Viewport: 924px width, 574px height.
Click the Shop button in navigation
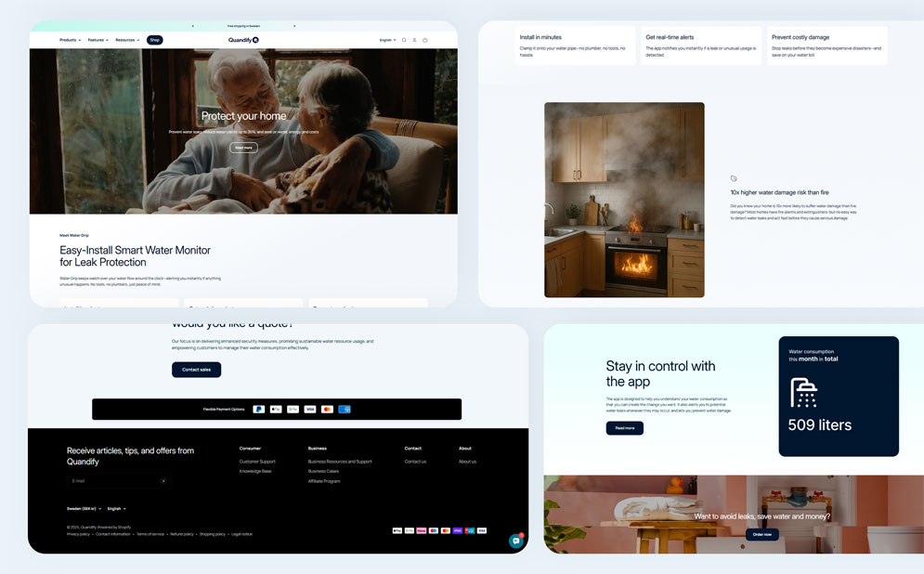(x=155, y=40)
